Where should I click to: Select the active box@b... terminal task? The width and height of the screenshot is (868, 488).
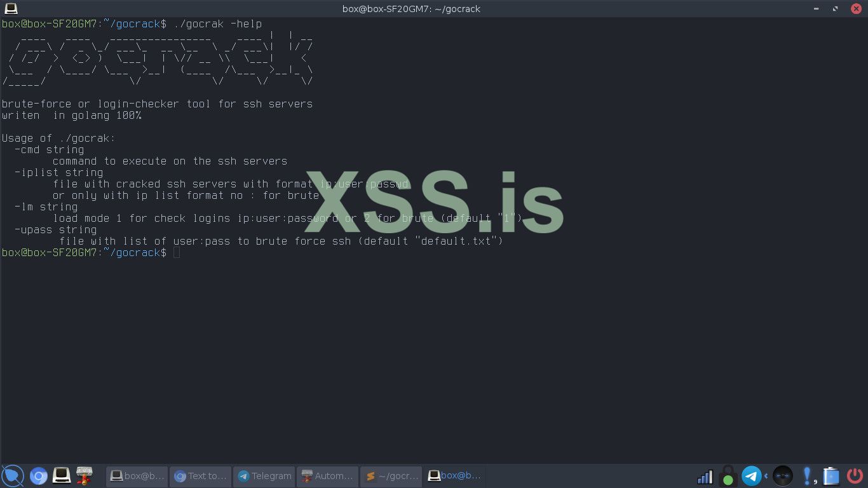tap(454, 476)
